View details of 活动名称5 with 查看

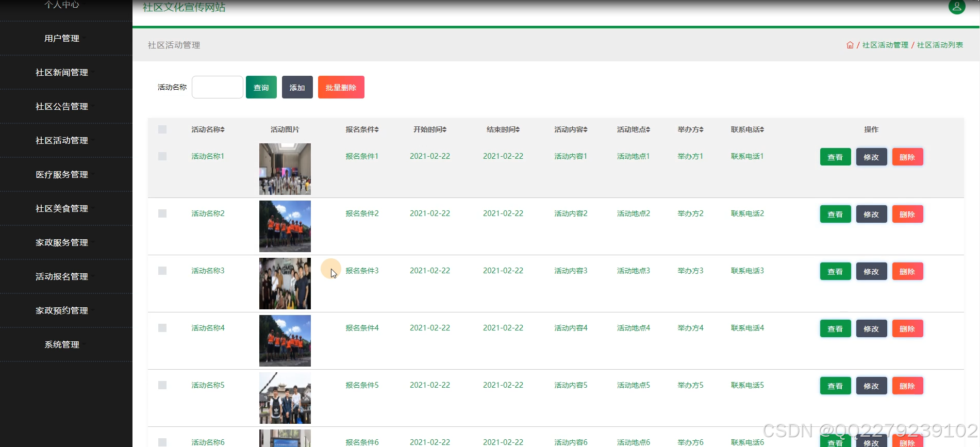coord(835,386)
